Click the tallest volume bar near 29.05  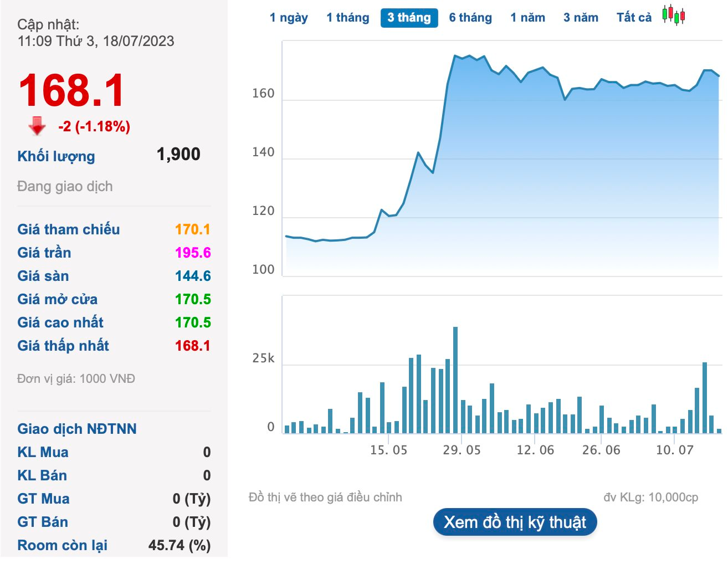point(455,380)
